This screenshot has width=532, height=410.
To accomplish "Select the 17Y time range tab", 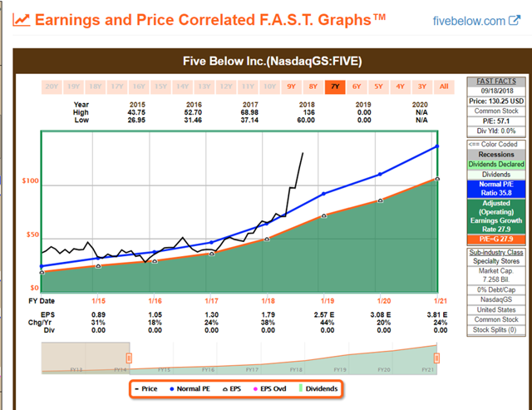I will coord(117,86).
